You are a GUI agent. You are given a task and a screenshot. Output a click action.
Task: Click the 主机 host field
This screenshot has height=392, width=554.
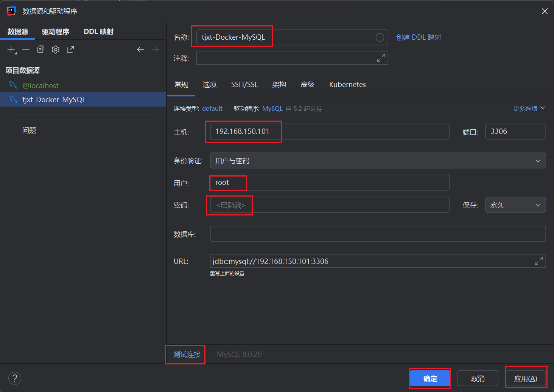point(330,132)
